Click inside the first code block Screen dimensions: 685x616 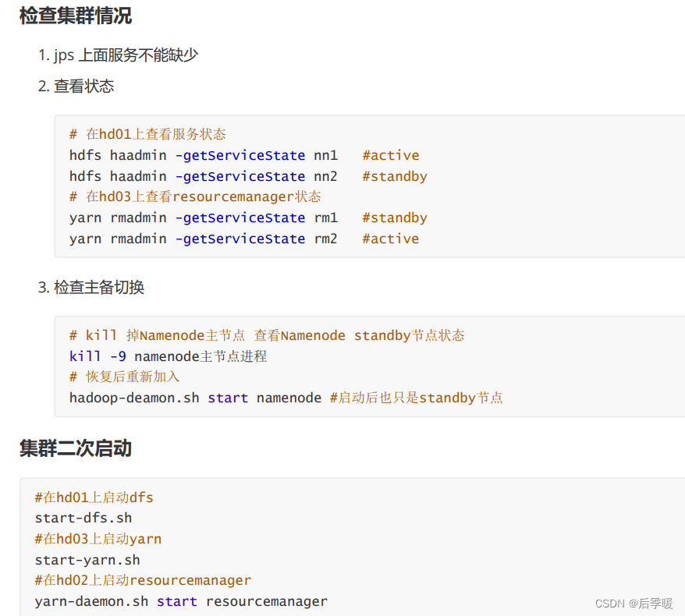pyautogui.click(x=312, y=187)
